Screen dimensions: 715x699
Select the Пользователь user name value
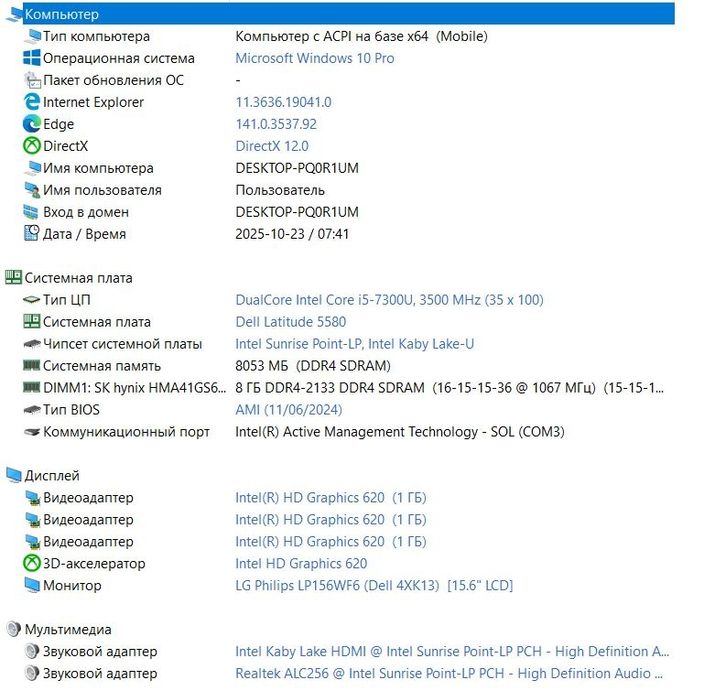click(280, 190)
